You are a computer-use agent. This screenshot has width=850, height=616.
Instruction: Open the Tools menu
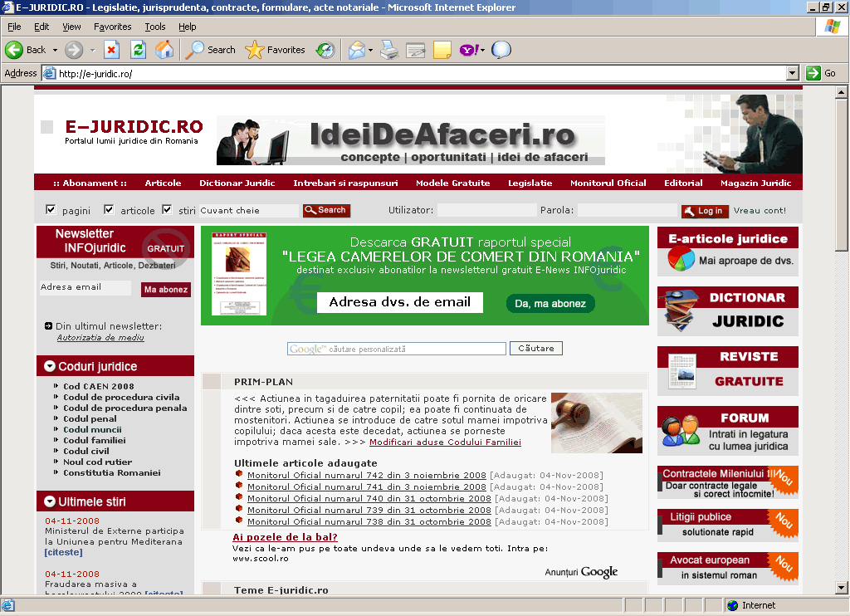[155, 27]
